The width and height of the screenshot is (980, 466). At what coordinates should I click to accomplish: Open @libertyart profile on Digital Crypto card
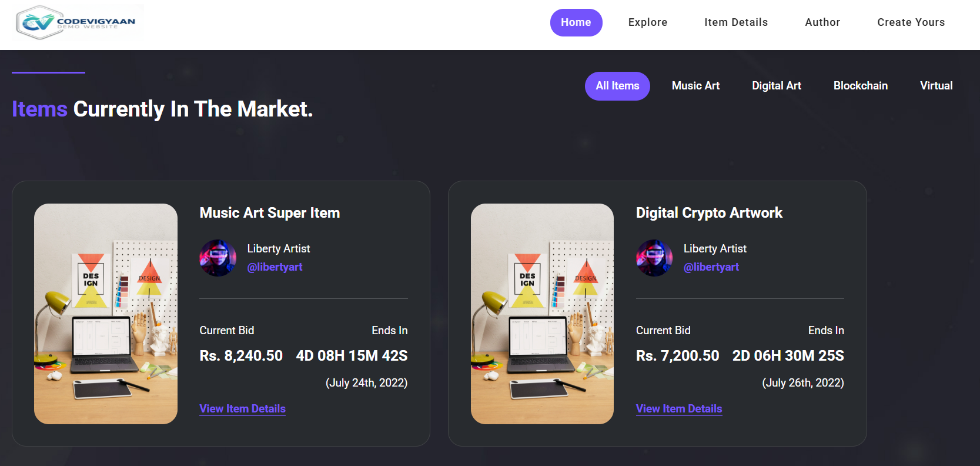(711, 267)
